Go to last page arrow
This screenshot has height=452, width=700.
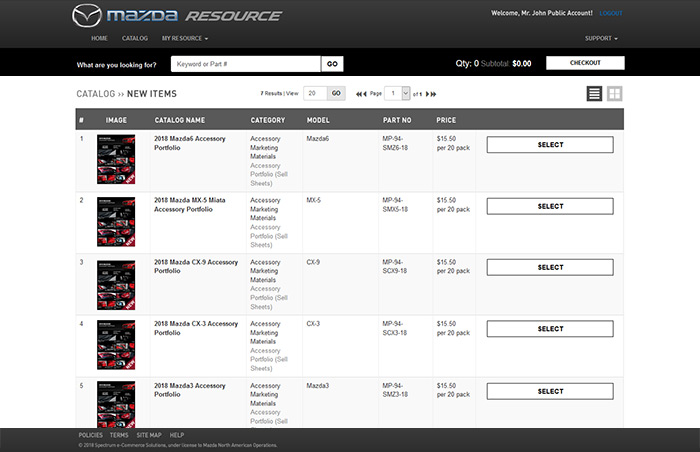point(434,93)
